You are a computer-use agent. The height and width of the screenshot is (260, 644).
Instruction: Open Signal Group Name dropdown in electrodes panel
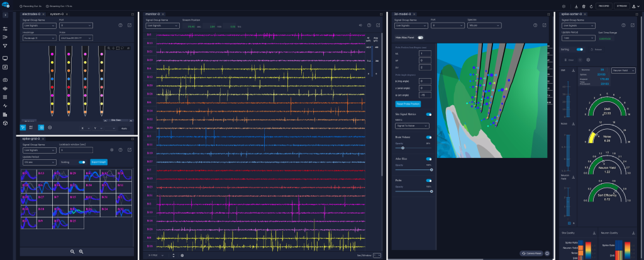click(x=40, y=26)
